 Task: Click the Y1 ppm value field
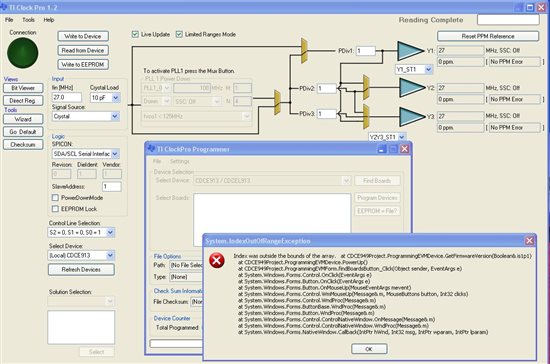[461, 62]
